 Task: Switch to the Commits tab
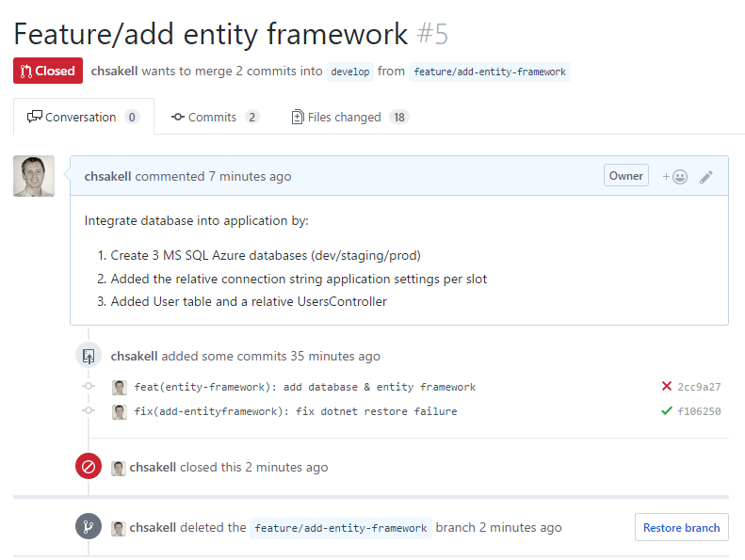214,118
